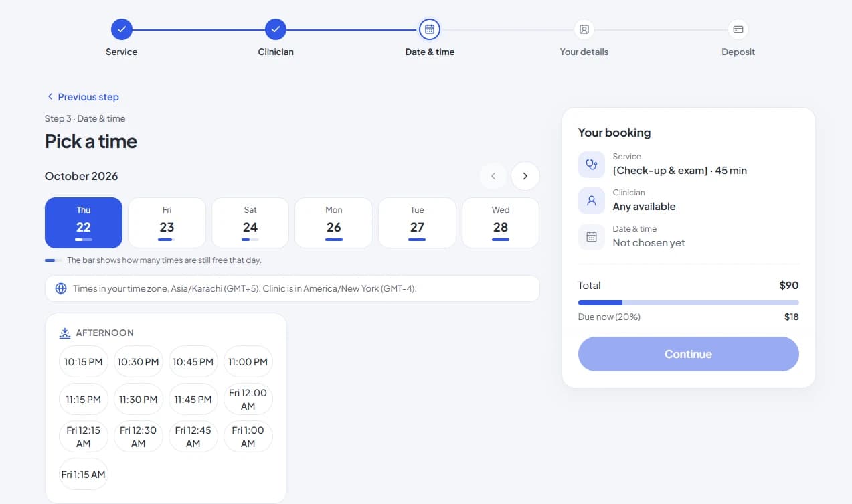This screenshot has height=504, width=852.
Task: Pick the Fri 12:30 AM time slot
Action: pos(139,437)
